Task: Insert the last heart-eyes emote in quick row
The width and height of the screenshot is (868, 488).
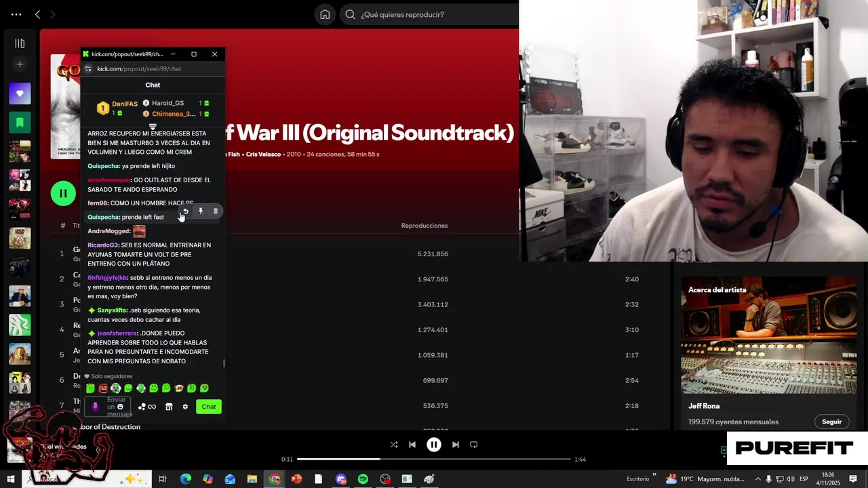Action: coord(204,388)
